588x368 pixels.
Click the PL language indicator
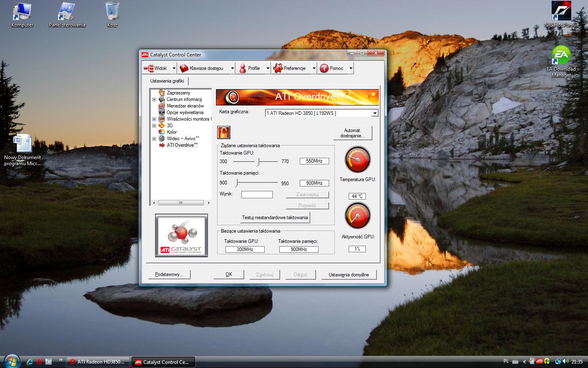(506, 361)
